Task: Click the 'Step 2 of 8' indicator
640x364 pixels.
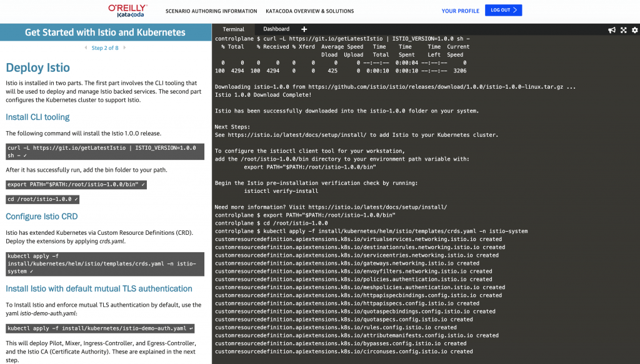Action: click(x=105, y=47)
